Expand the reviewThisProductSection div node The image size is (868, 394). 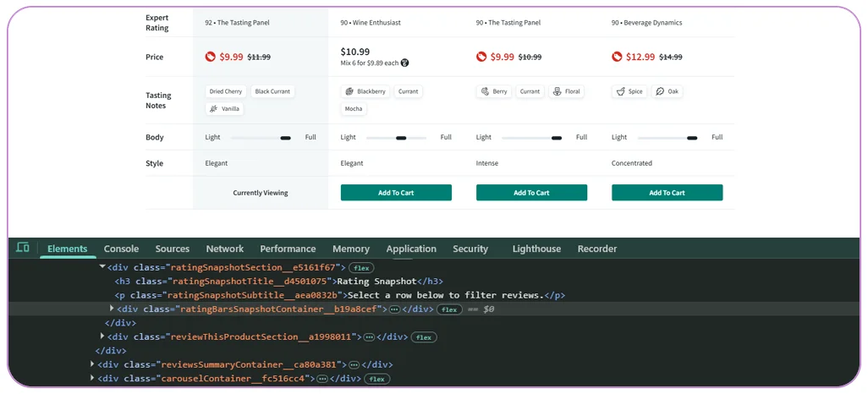[x=102, y=337]
